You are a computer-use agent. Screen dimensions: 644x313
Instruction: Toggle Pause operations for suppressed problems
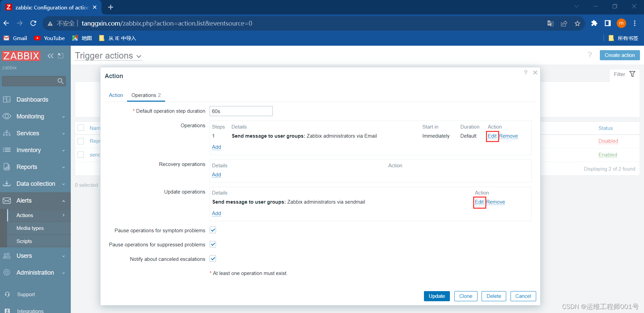coord(213,244)
